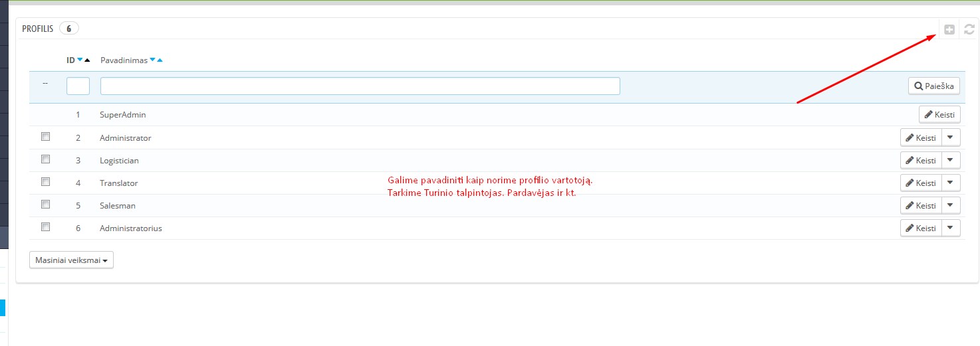Click the profile count badge showing 6
Viewport: 980px width, 346px height.
pyautogui.click(x=68, y=29)
